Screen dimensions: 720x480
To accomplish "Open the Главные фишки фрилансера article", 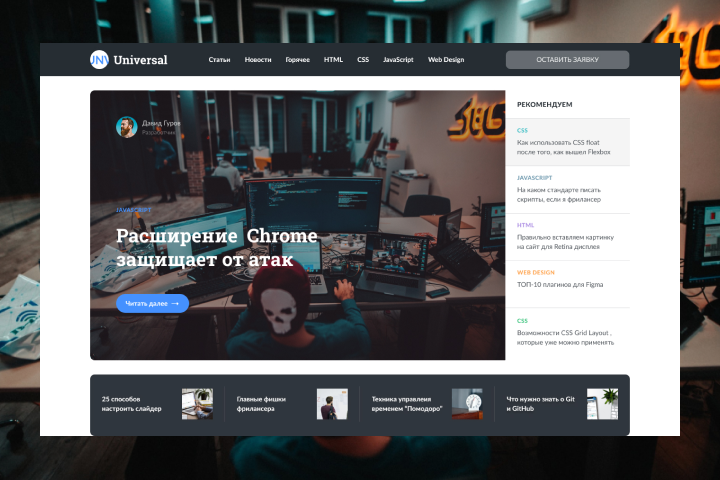I will [261, 404].
